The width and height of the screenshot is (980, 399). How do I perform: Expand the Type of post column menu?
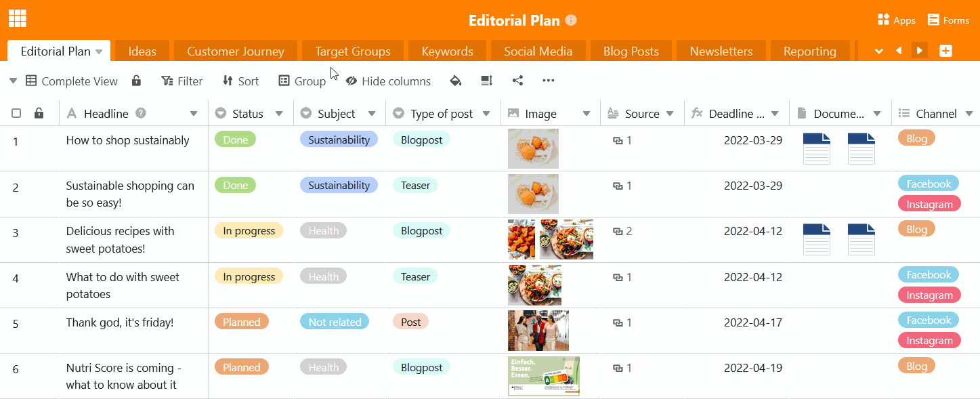pos(486,114)
